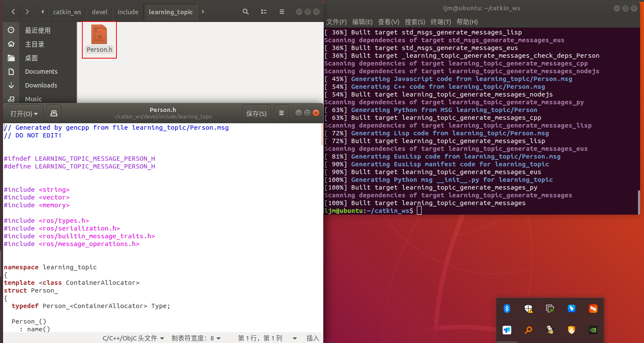Click the Windows Security shield tray icon

(528, 309)
